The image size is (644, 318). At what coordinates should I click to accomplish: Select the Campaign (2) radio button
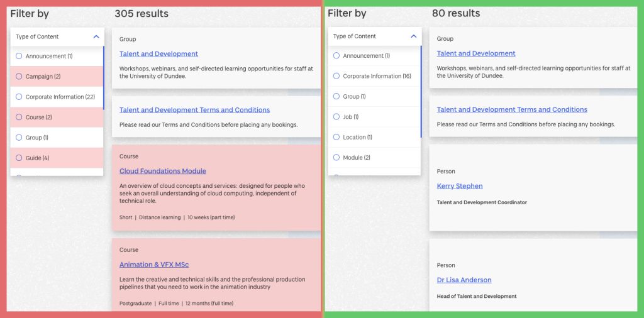19,77
